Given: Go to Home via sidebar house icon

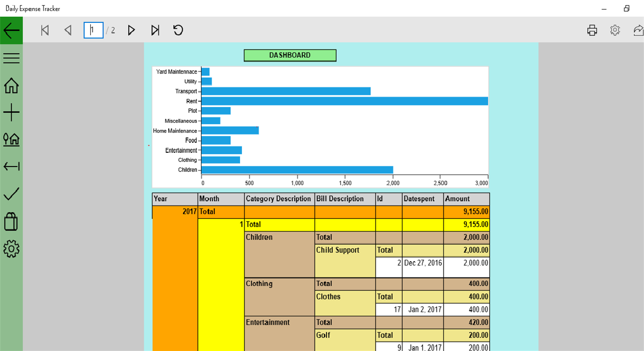Looking at the screenshot, I should pyautogui.click(x=11, y=85).
